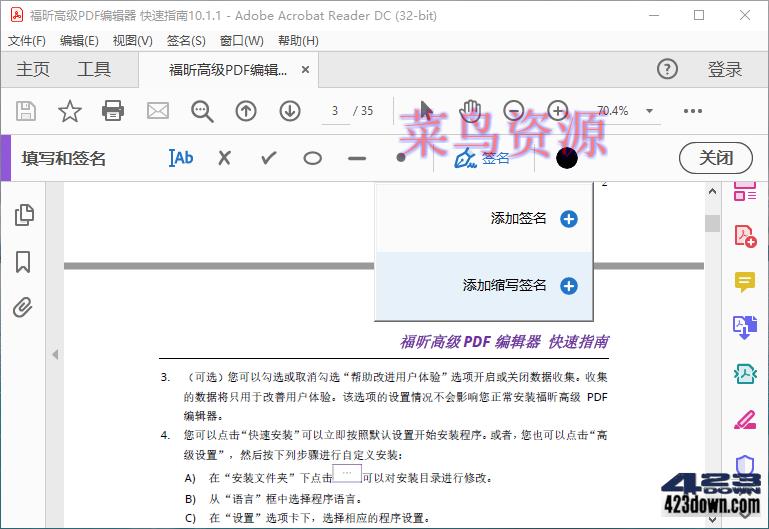
Task: Open the pink pen tool in right pane
Action: [x=745, y=420]
